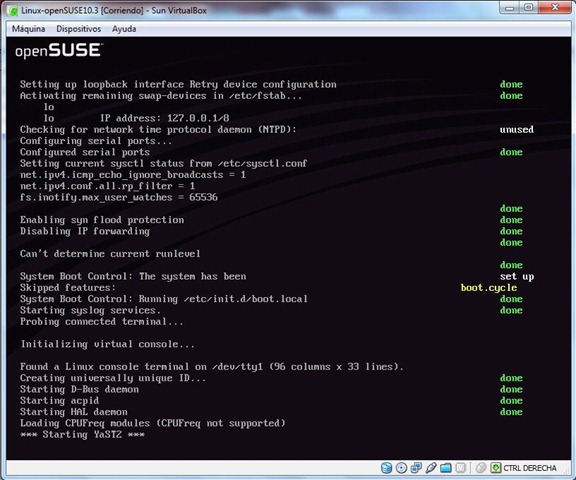Open the Ayuda menu
Screen dimensions: 576x480
[124, 29]
